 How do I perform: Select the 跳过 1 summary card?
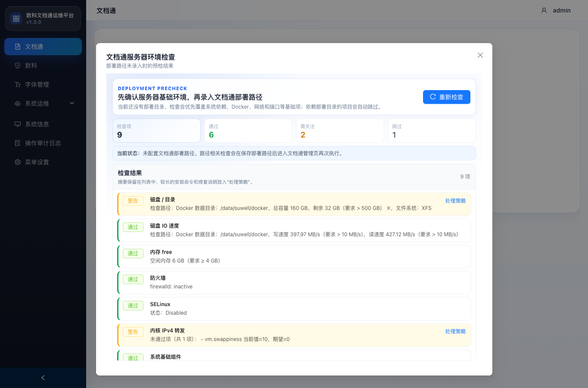432,131
